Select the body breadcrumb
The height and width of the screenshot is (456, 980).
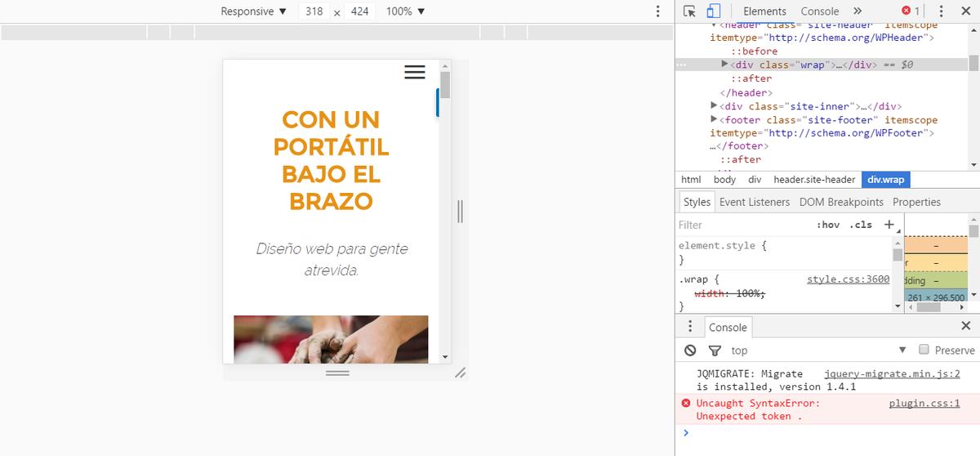pos(724,180)
